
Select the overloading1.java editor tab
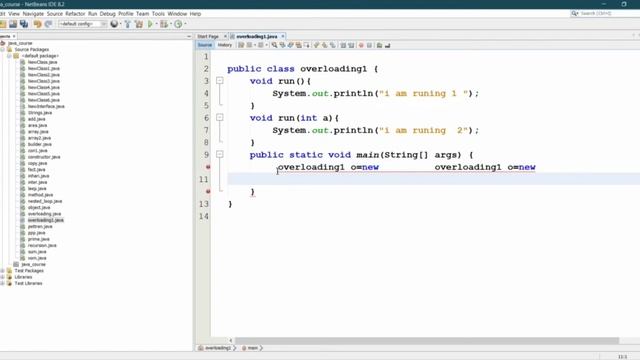click(257, 36)
